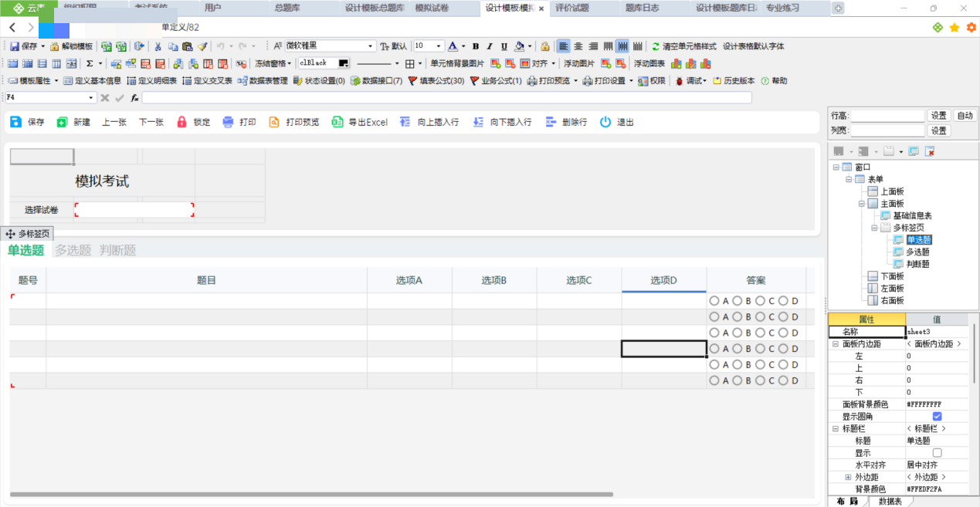Viewport: 980px width, 507px height.
Task: Select radio A in first answer row
Action: (714, 301)
